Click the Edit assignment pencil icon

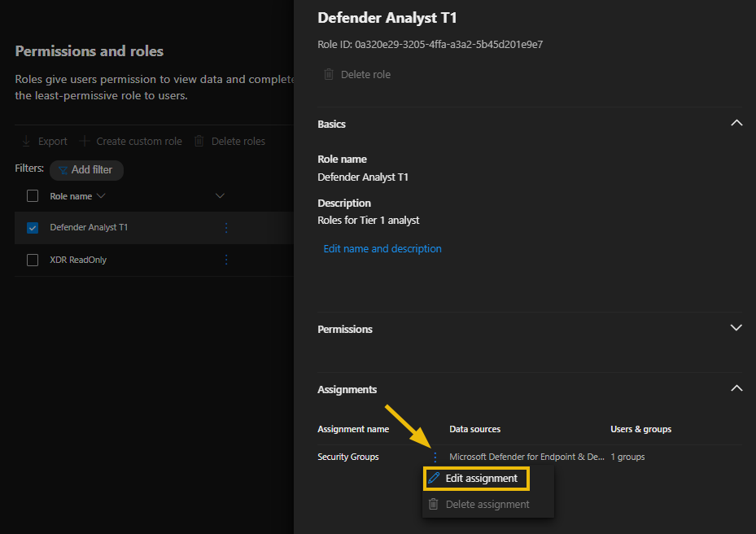pos(435,479)
